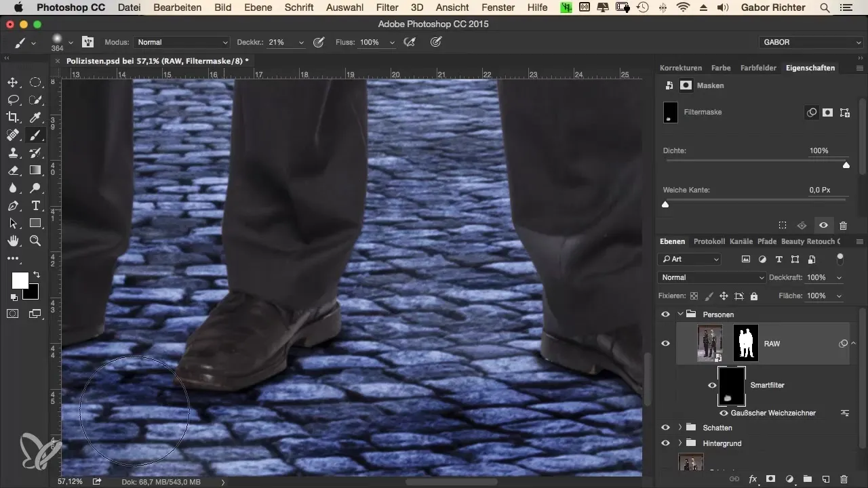868x488 pixels.
Task: Toggle Gaußscher Weichzeichner filter visibility
Action: point(724,413)
